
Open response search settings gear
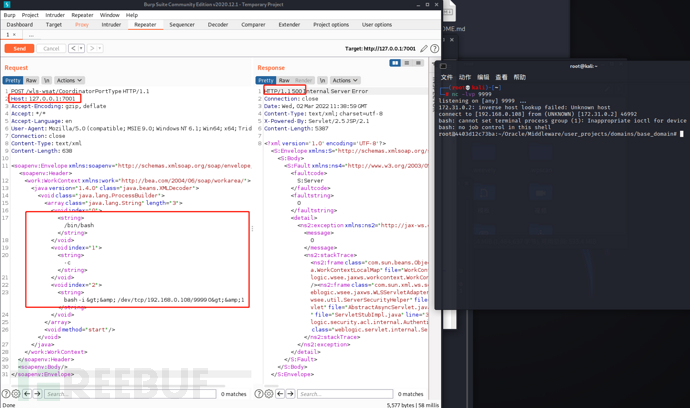268,394
